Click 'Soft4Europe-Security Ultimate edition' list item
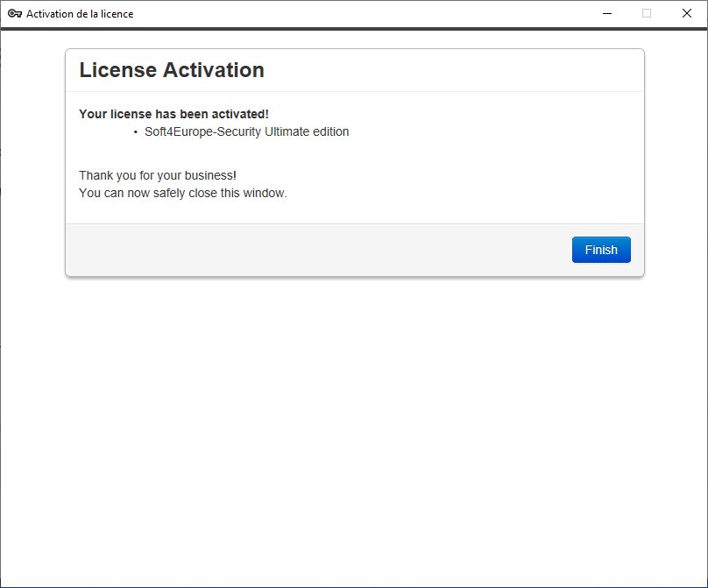 [x=246, y=131]
